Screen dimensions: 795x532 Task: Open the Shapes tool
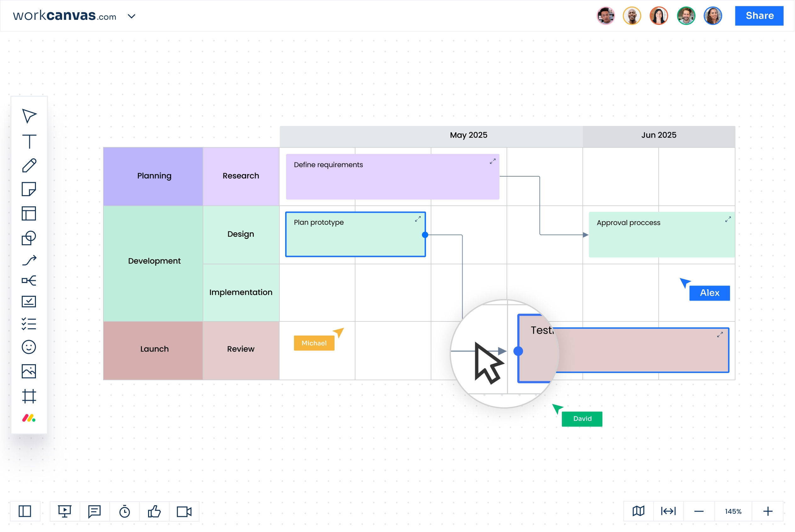29,238
